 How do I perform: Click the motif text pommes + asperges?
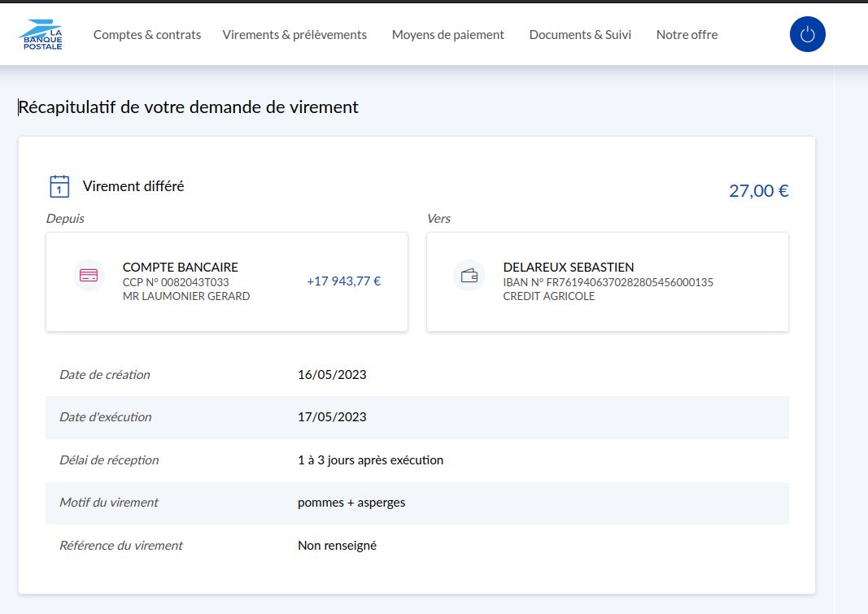tap(351, 503)
